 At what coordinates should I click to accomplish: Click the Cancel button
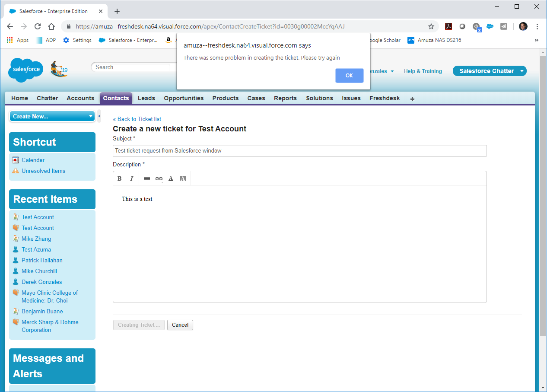(x=180, y=325)
